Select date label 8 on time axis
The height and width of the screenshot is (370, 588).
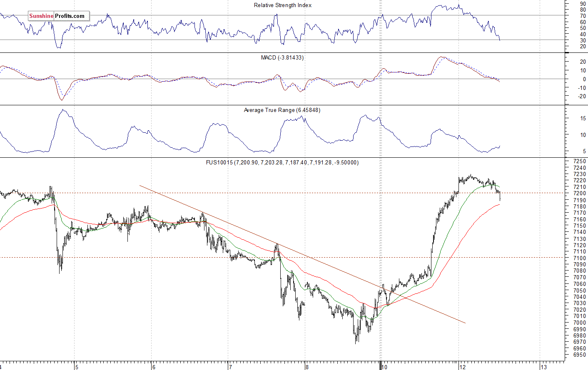click(307, 367)
